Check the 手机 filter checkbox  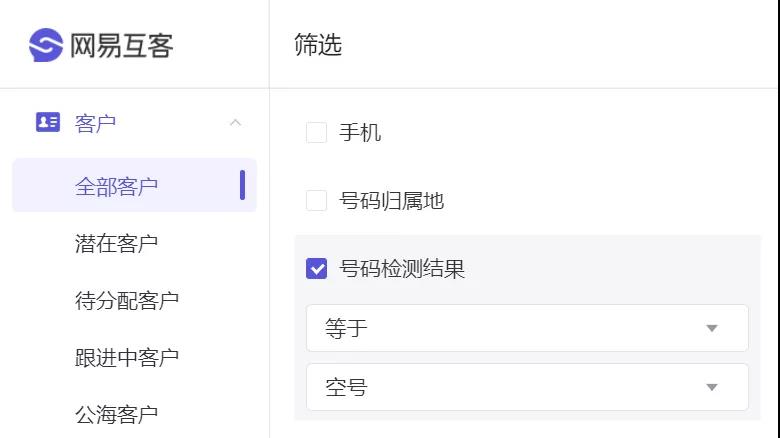click(x=316, y=132)
